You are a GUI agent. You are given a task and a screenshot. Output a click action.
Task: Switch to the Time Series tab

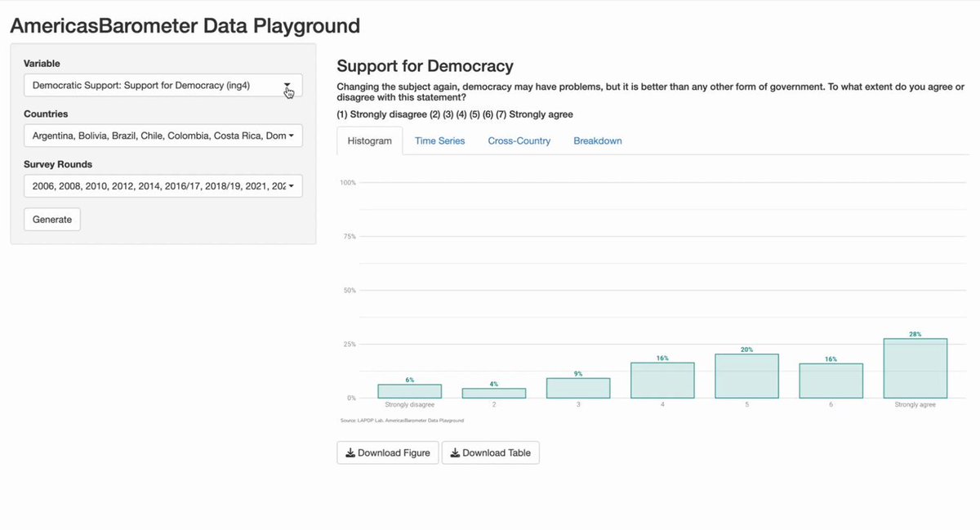click(439, 140)
